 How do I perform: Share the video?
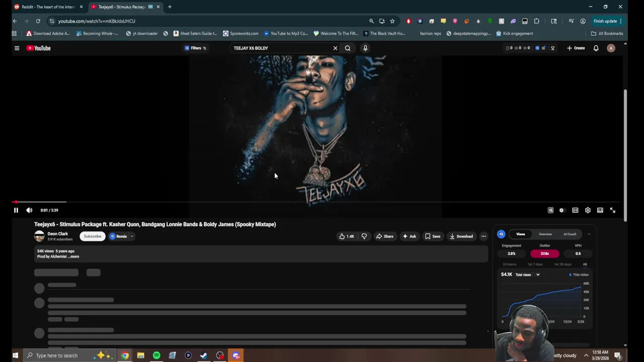click(x=385, y=236)
